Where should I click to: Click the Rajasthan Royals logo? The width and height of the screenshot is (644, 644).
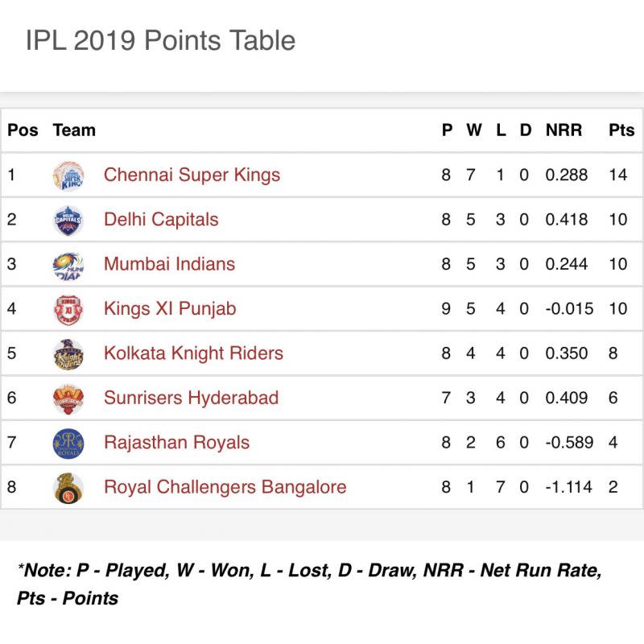[x=68, y=443]
